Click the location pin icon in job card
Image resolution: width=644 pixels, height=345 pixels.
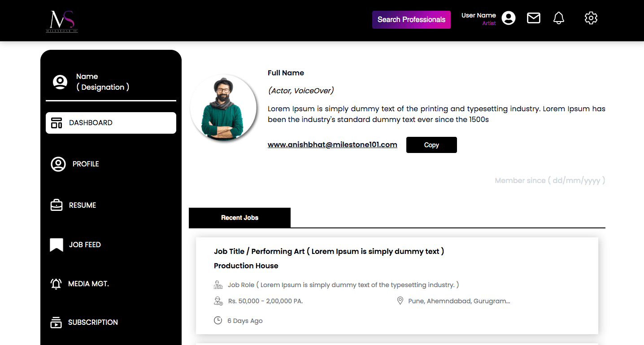coord(400,301)
